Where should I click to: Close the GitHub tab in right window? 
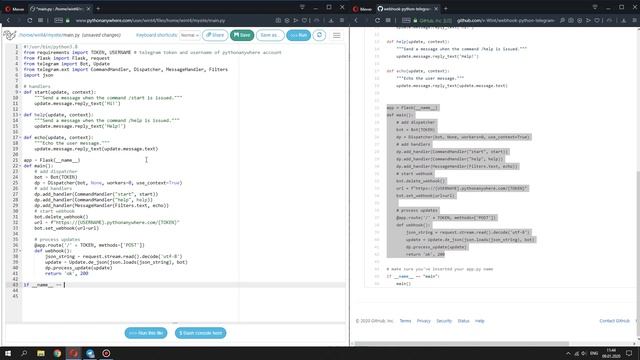point(436,9)
